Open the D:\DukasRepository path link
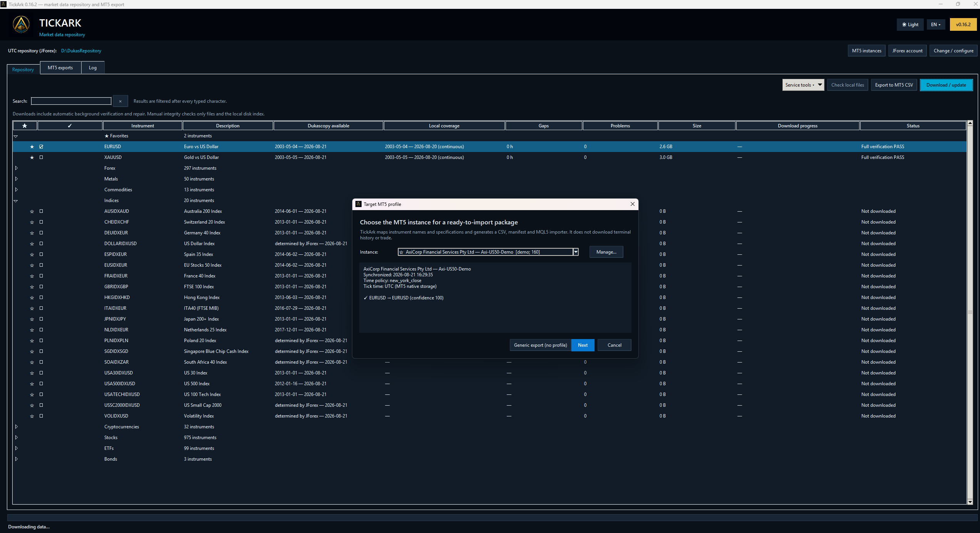The height and width of the screenshot is (533, 980). pos(81,51)
